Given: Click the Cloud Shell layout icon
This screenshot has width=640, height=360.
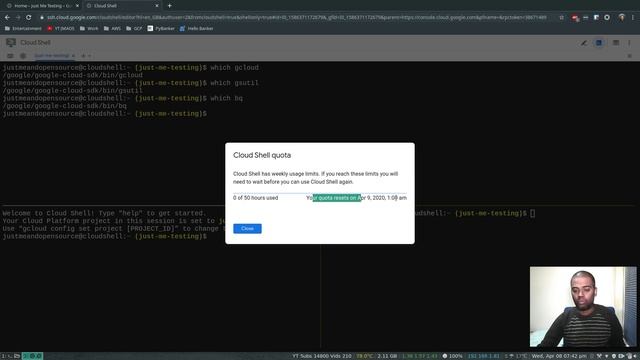Looking at the screenshot, I should 616,43.
